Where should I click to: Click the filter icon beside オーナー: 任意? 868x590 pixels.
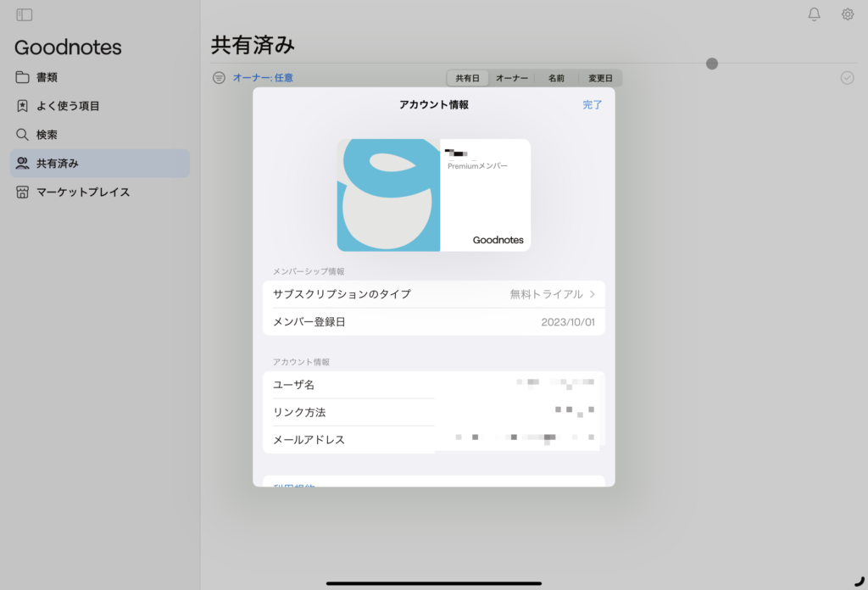pyautogui.click(x=218, y=77)
